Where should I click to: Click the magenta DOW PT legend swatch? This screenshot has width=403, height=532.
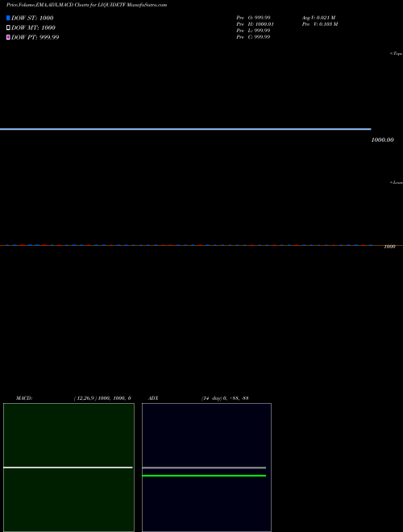pos(8,37)
